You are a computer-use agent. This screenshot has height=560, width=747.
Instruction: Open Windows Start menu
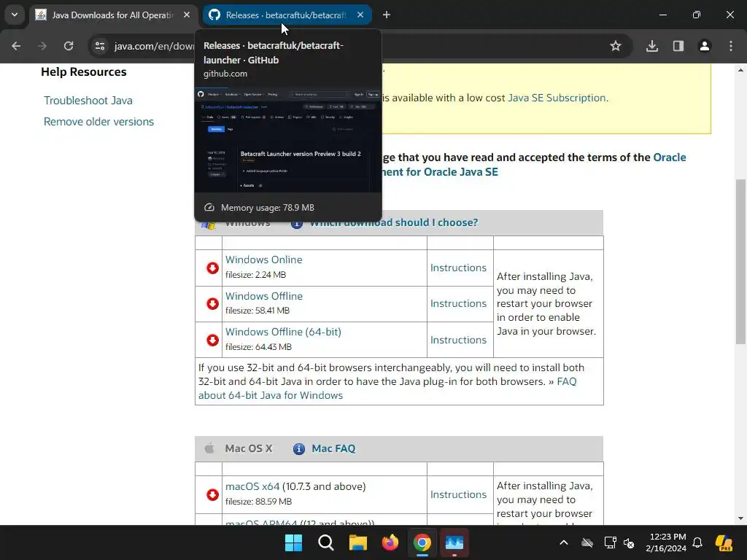(293, 542)
